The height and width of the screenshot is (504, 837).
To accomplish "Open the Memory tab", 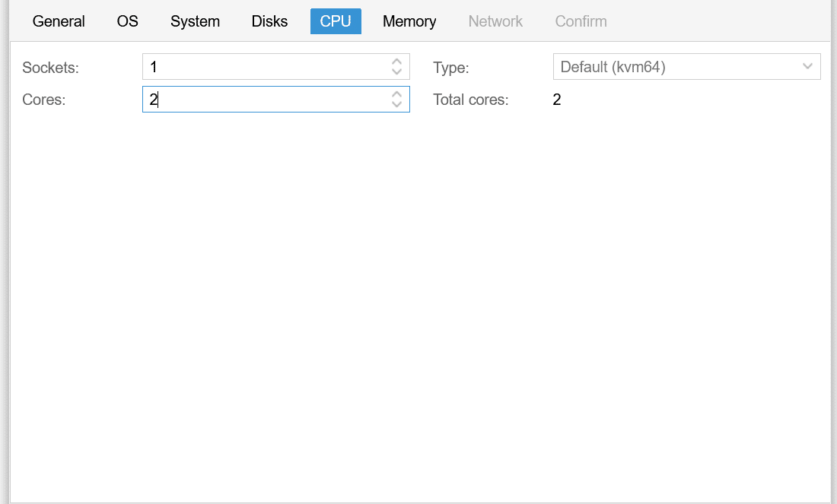I will (x=409, y=21).
